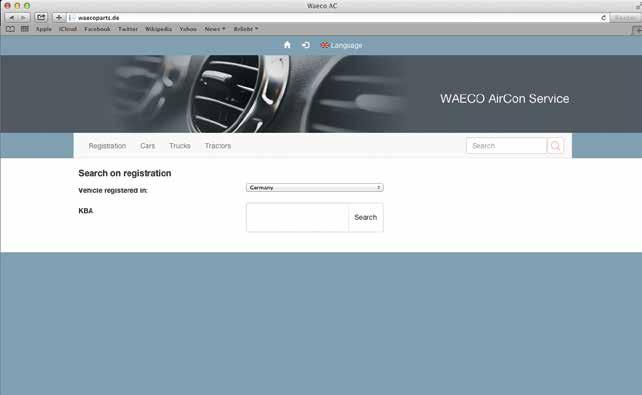Open the Trucks tab
Screen dimensions: 642x395
pos(180,146)
